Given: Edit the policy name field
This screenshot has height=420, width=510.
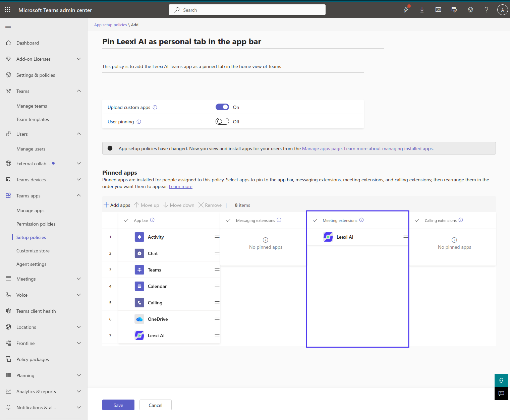Looking at the screenshot, I should (x=243, y=42).
